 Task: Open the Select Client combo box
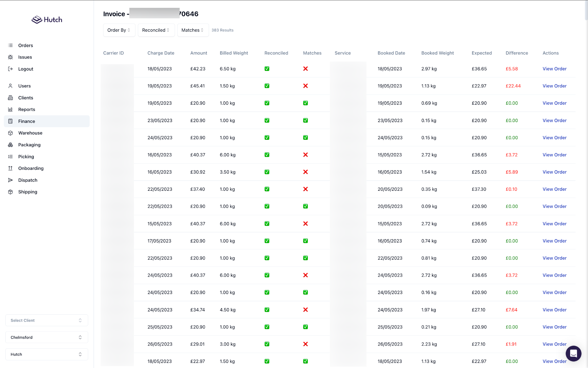(x=46, y=320)
